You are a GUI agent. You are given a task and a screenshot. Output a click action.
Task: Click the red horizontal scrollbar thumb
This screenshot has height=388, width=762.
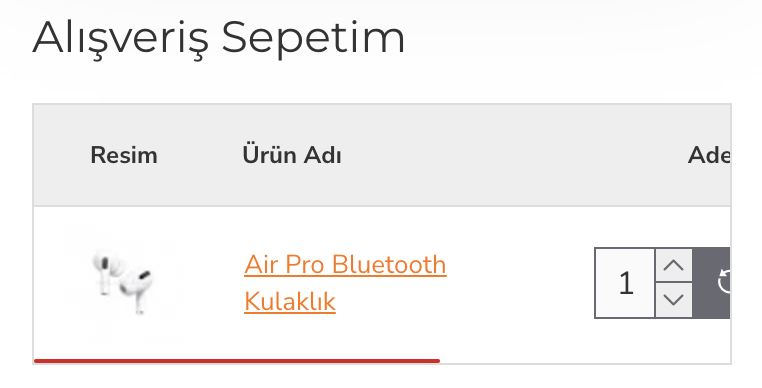pos(237,361)
